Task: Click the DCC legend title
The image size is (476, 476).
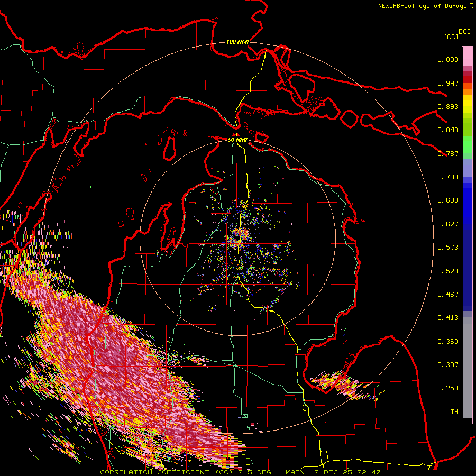Action: [x=464, y=32]
